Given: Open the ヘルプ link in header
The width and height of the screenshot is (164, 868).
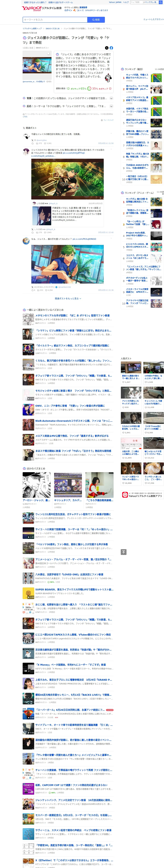Looking at the screenshot, I should [x=126, y=2].
